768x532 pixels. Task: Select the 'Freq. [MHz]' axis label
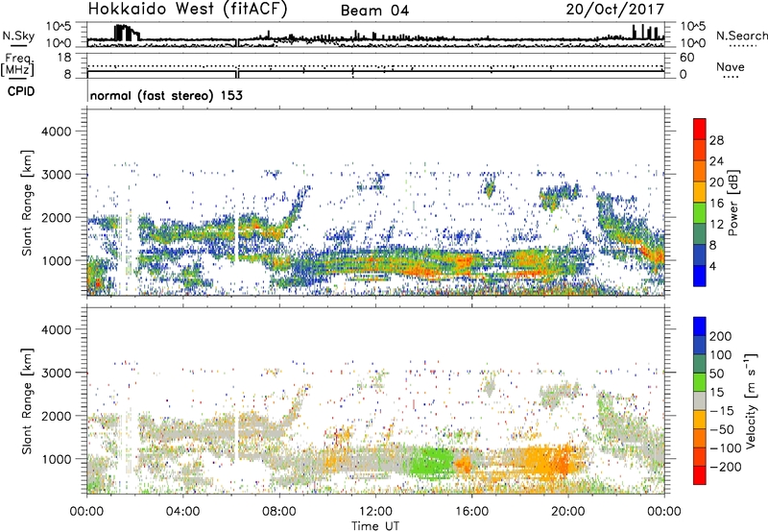tap(18, 65)
